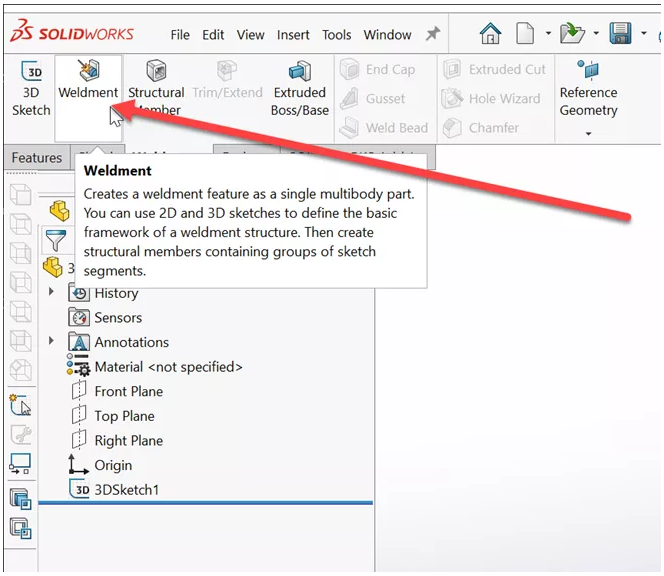
Task: Save the document with floppy icon
Action: [x=620, y=33]
